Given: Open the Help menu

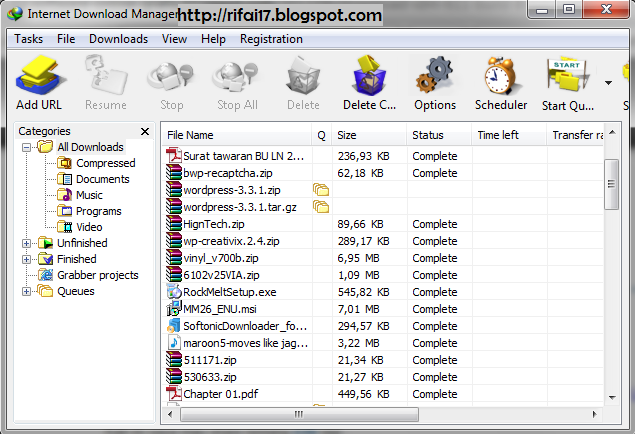Looking at the screenshot, I should tap(213, 39).
